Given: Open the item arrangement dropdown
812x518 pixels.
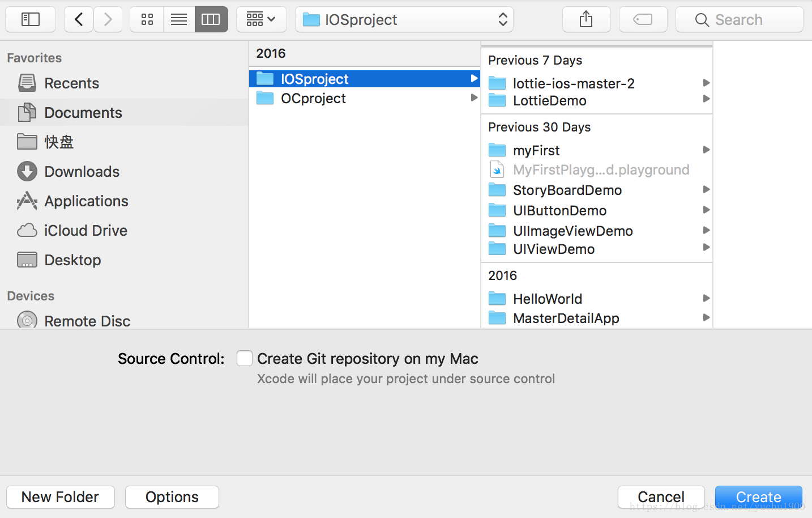Looking at the screenshot, I should coord(261,20).
